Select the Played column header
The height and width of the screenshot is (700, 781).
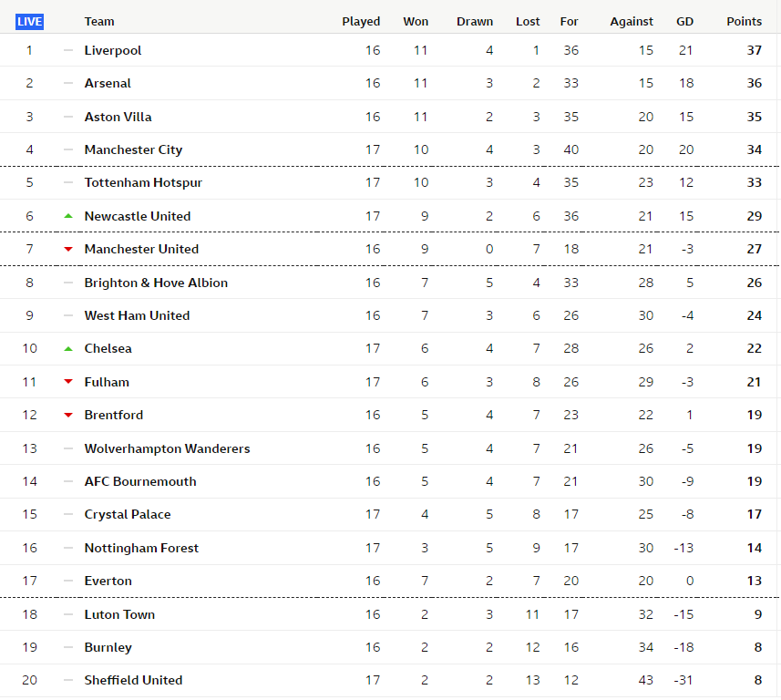coord(361,22)
